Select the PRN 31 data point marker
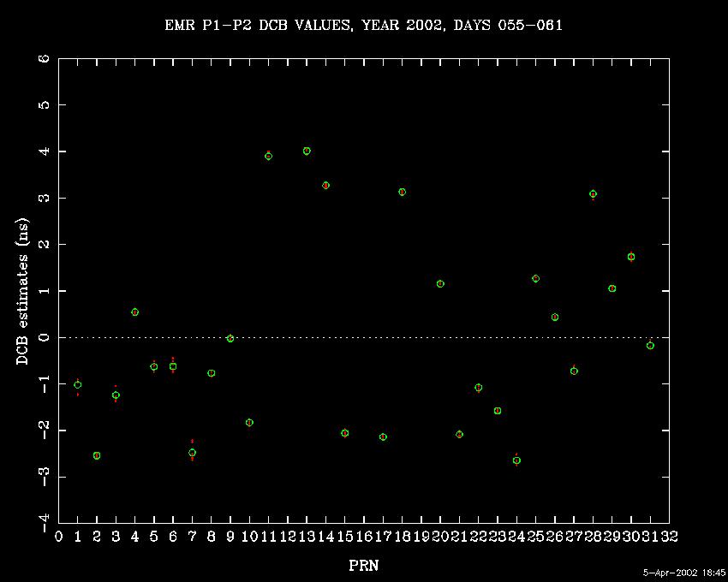Image resolution: width=728 pixels, height=582 pixels. pyautogui.click(x=650, y=346)
